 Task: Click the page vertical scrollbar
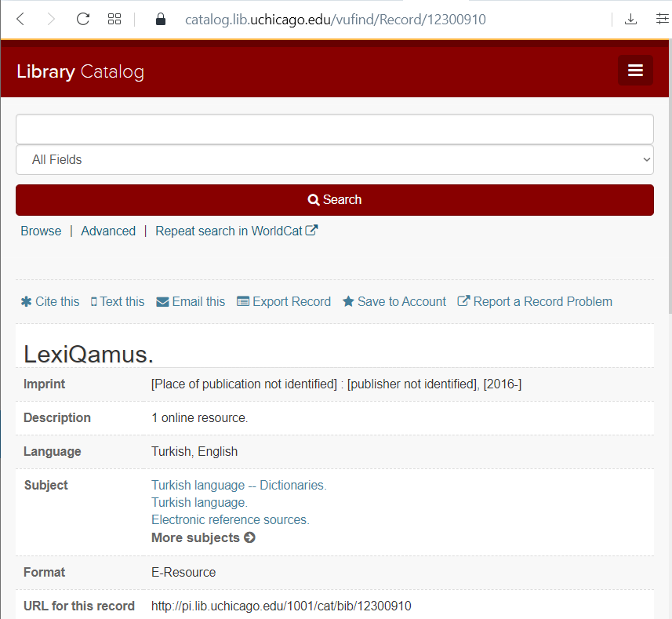tap(670, 176)
